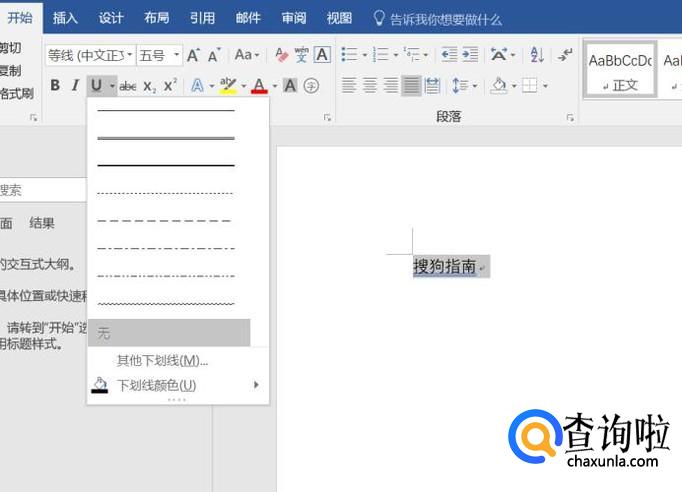Apply distributed alignment
682x492 pixels.
432,85
